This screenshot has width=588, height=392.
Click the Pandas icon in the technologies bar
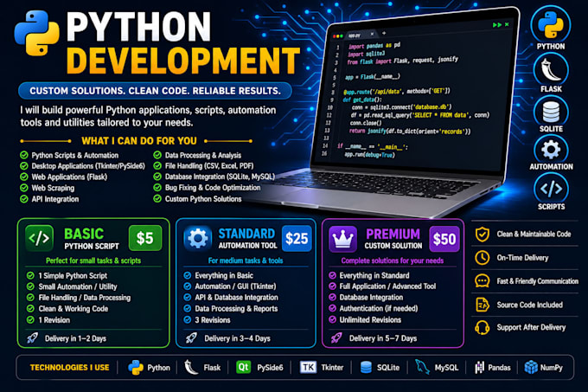point(480,367)
